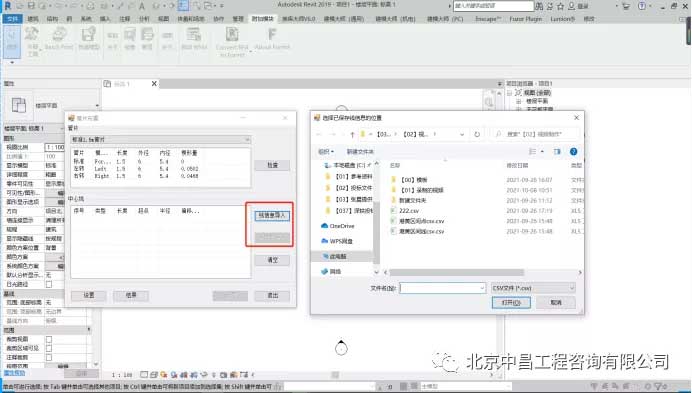
Task: Click the refresh icon beside the path bar
Action: click(477, 134)
